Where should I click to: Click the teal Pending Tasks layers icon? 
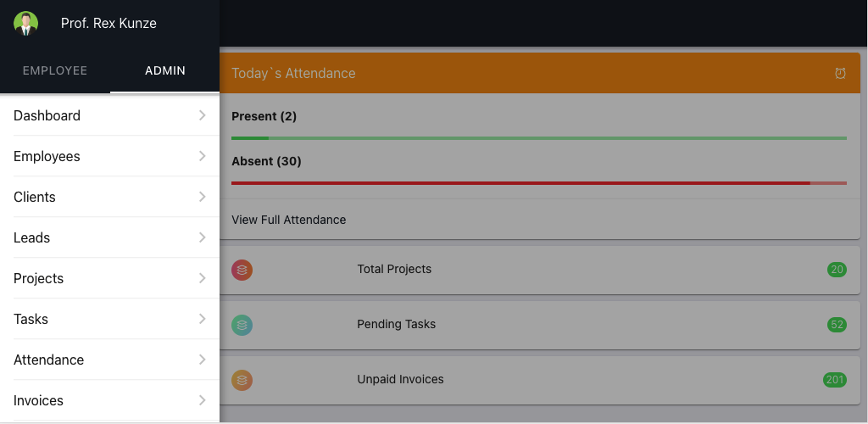242,326
